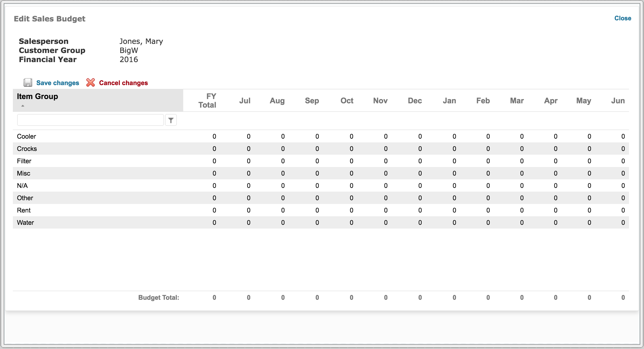The height and width of the screenshot is (349, 644).
Task: Select the Crocks item group row
Action: point(321,149)
